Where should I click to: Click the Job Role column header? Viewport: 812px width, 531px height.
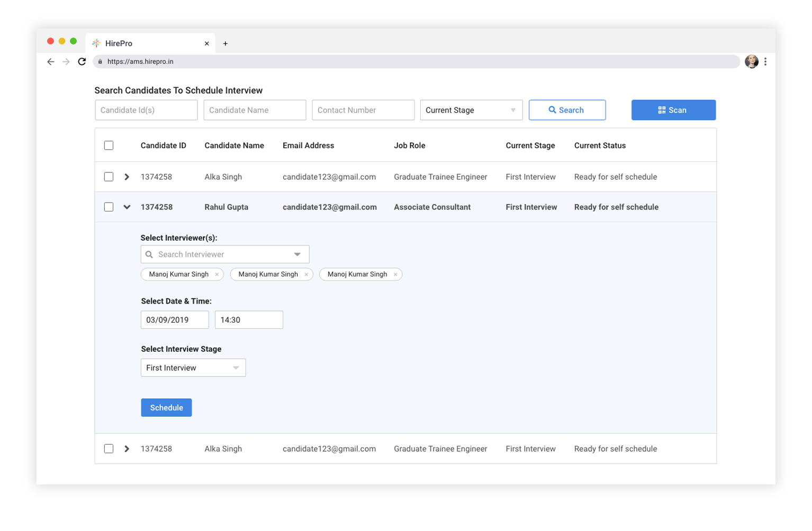coord(410,145)
